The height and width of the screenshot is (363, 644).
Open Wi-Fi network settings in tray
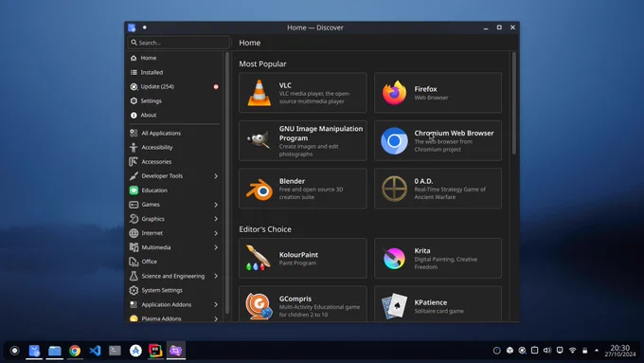(573, 351)
